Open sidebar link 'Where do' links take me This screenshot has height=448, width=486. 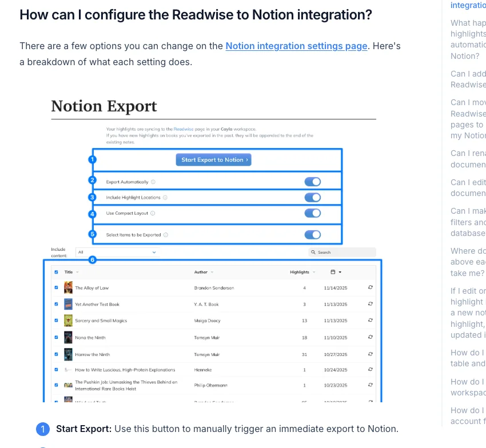(468, 262)
